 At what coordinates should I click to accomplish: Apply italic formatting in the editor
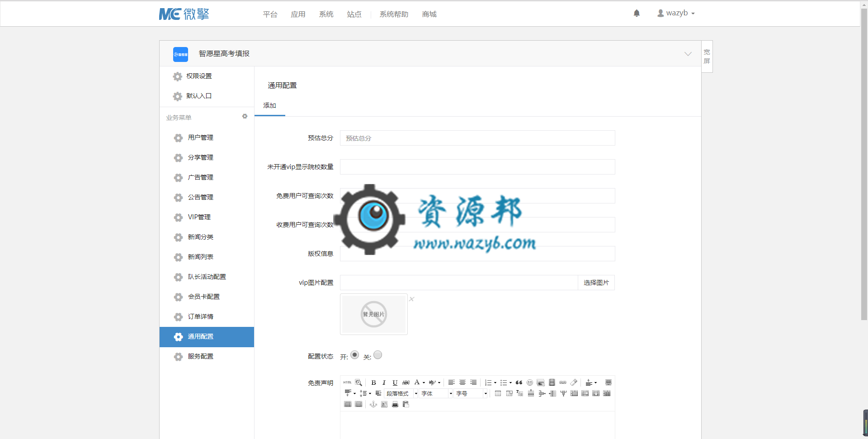pyautogui.click(x=384, y=382)
